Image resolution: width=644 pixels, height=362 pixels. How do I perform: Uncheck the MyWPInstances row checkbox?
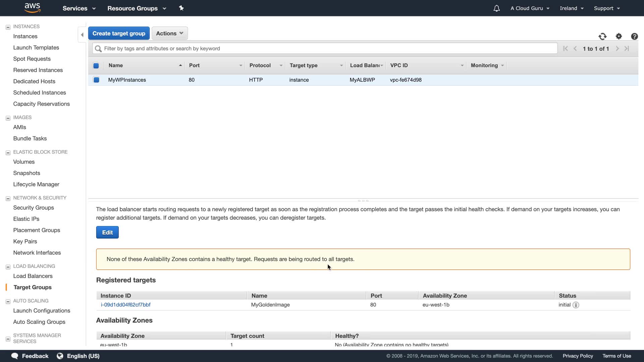(96, 80)
